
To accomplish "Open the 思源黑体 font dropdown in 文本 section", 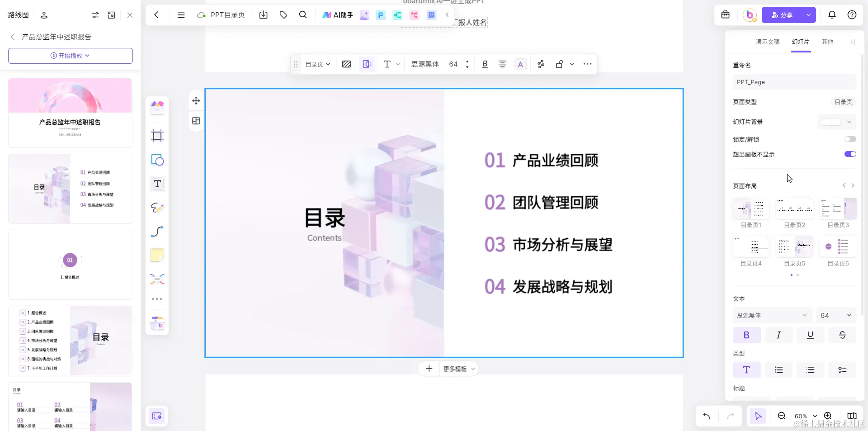I will click(x=772, y=315).
